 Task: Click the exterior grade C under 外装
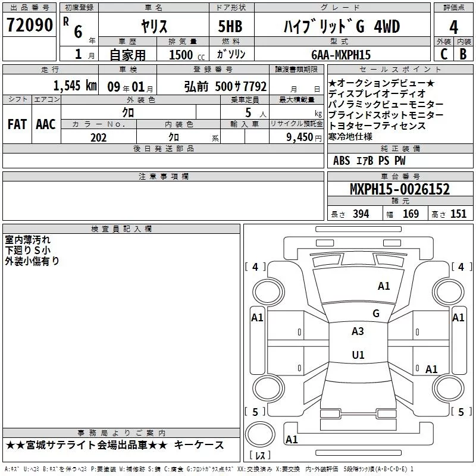point(444,54)
